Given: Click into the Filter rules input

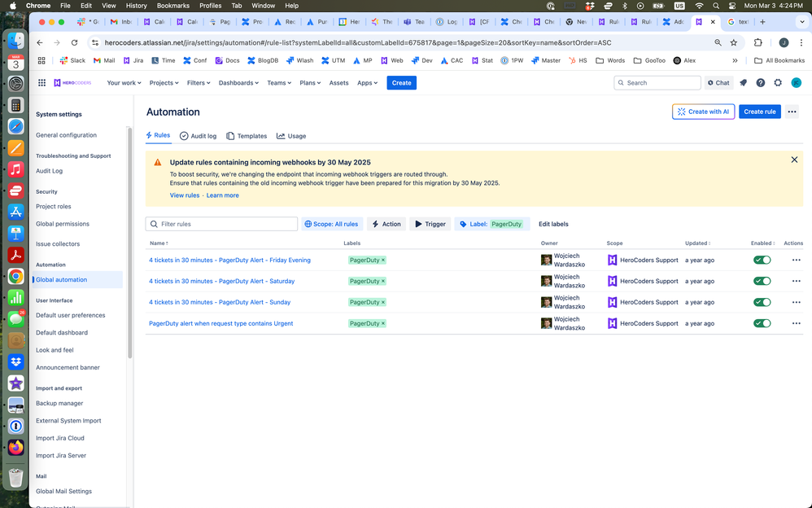Looking at the screenshot, I should (x=221, y=224).
